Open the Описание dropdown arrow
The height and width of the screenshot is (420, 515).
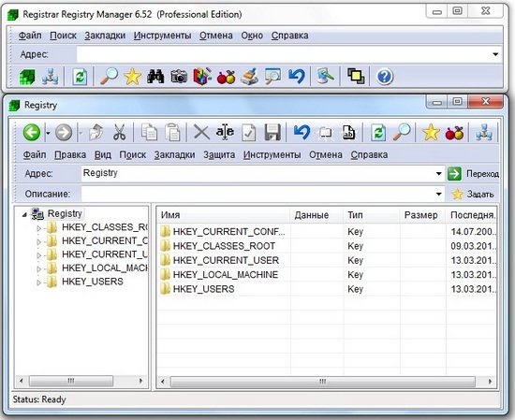pyautogui.click(x=438, y=194)
